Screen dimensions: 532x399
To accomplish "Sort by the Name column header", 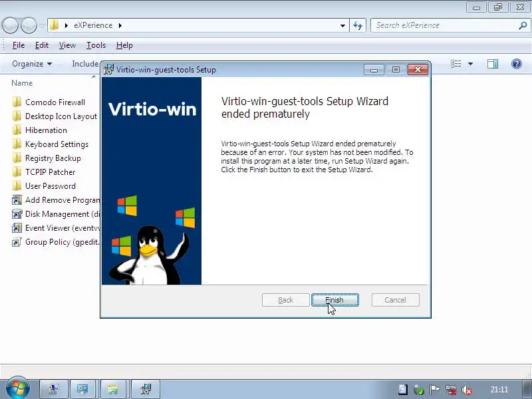I will [22, 83].
